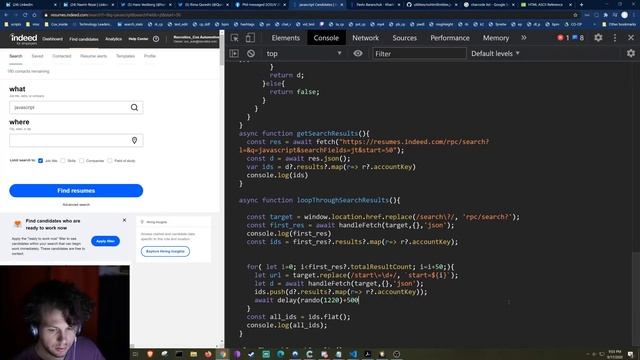Open Help Center in Indeed header

tap(138, 39)
